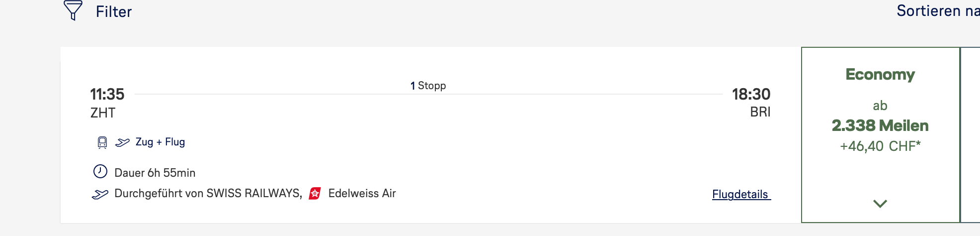Click the 2.338 Meilen price
The width and height of the screenshot is (980, 236).
[x=880, y=125]
